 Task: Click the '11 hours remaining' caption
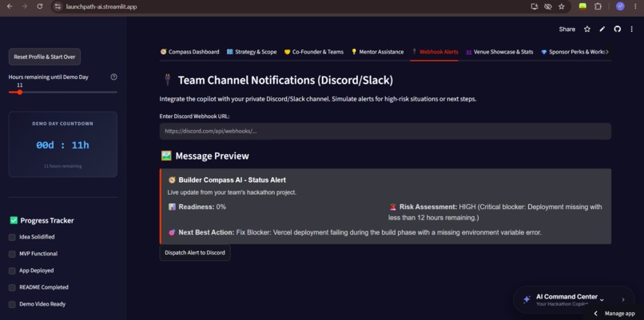tap(63, 166)
